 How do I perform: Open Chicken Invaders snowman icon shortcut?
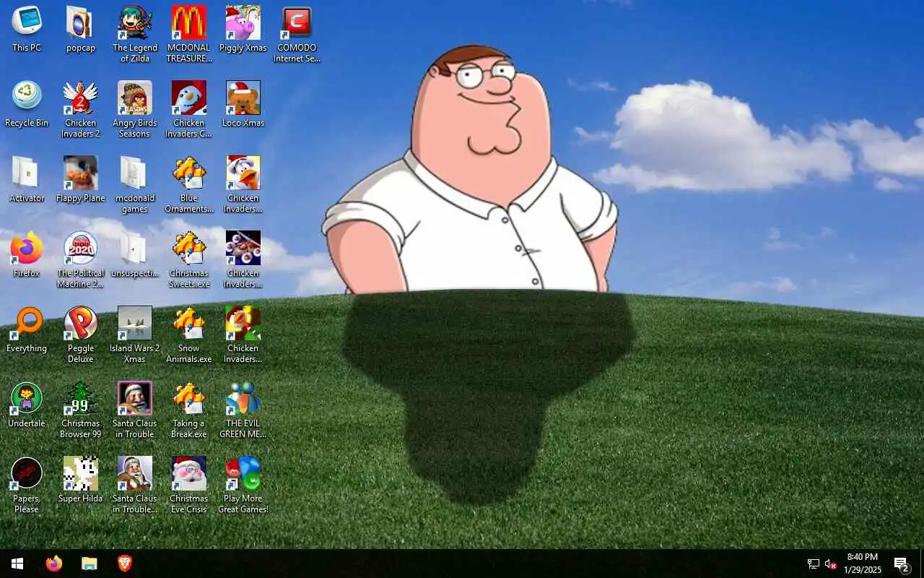click(189, 109)
